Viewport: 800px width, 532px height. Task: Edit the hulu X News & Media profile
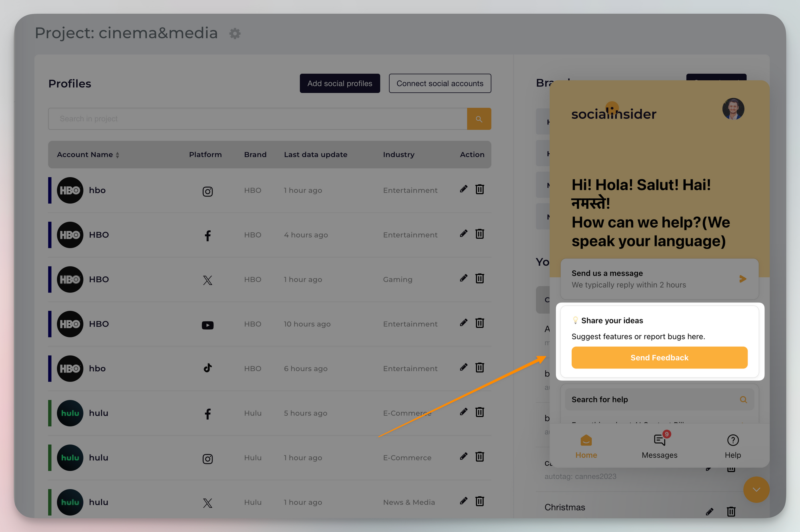click(464, 501)
